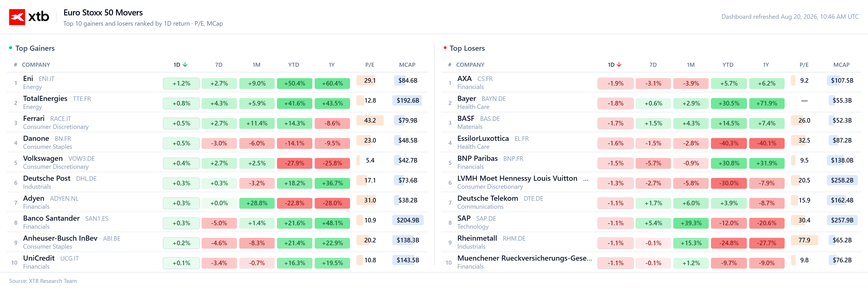Click Eni's +60.4% 1Y return cell

pos(332,84)
